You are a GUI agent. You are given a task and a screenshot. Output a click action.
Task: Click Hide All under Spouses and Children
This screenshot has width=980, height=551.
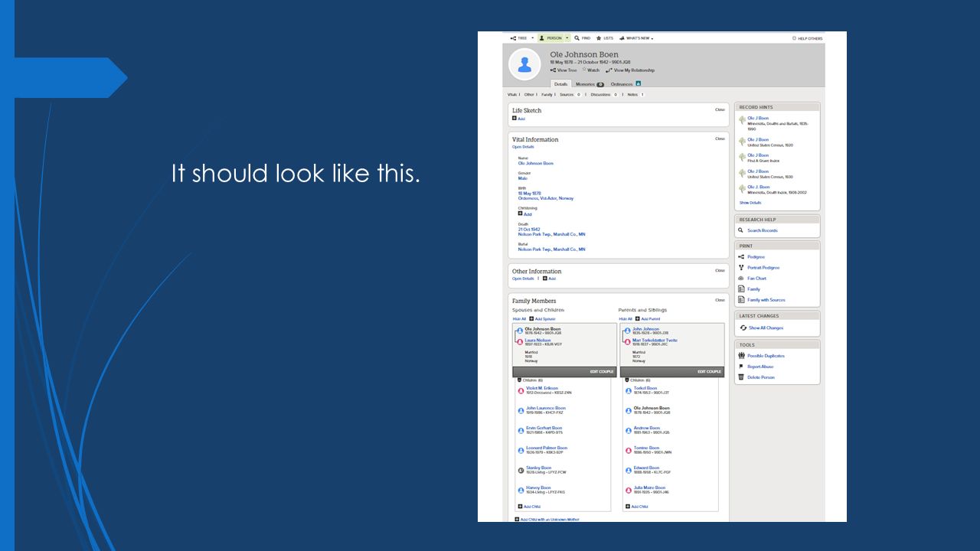(x=519, y=318)
